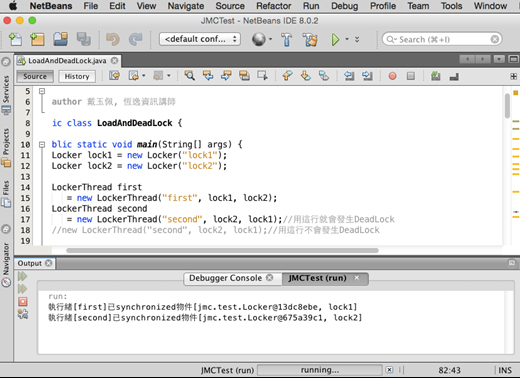This screenshot has height=378, width=520.
Task: Open the Projects side panel
Action: point(6,147)
